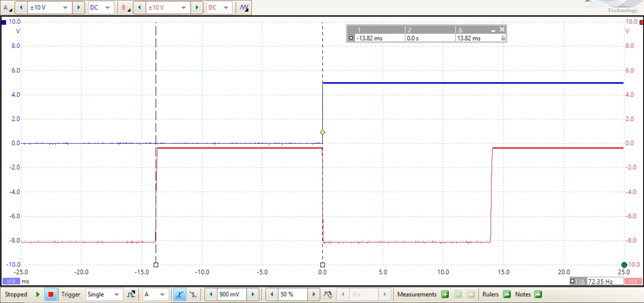Close the ruler legend overlay
644x303 pixels.
502,30
